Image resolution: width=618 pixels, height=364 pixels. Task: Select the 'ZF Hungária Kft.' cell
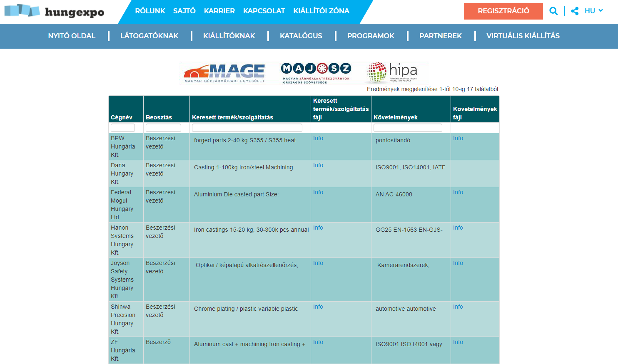click(x=126, y=350)
